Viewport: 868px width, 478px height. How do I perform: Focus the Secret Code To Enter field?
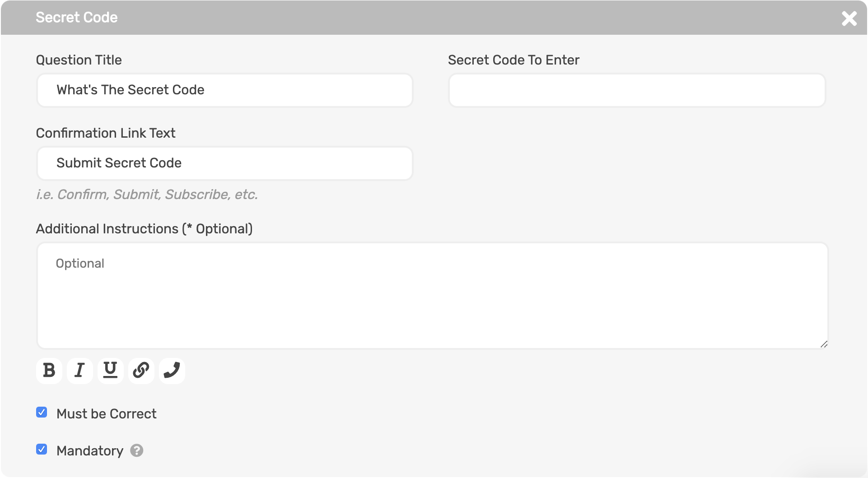[637, 90]
